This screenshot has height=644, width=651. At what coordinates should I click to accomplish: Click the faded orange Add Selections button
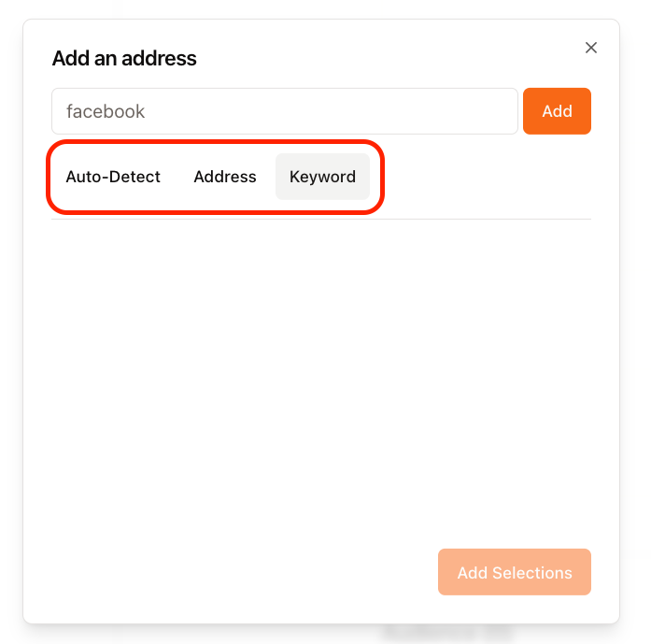coord(515,572)
